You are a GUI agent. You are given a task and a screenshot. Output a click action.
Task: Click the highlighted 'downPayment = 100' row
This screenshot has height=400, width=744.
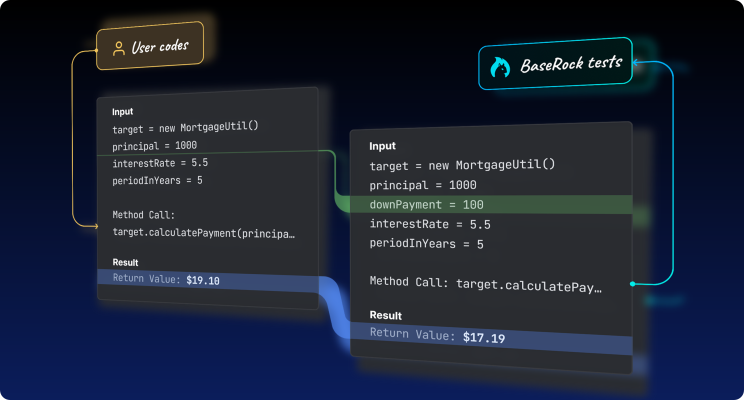(491, 205)
